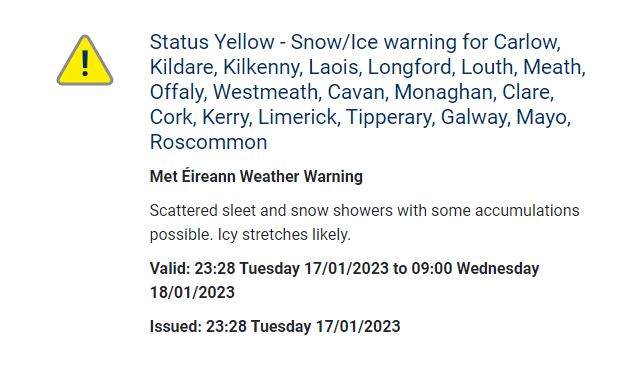Viewport: 622px width, 374px height.
Task: Click the exclamation mark inside the triangle
Action: click(84, 63)
